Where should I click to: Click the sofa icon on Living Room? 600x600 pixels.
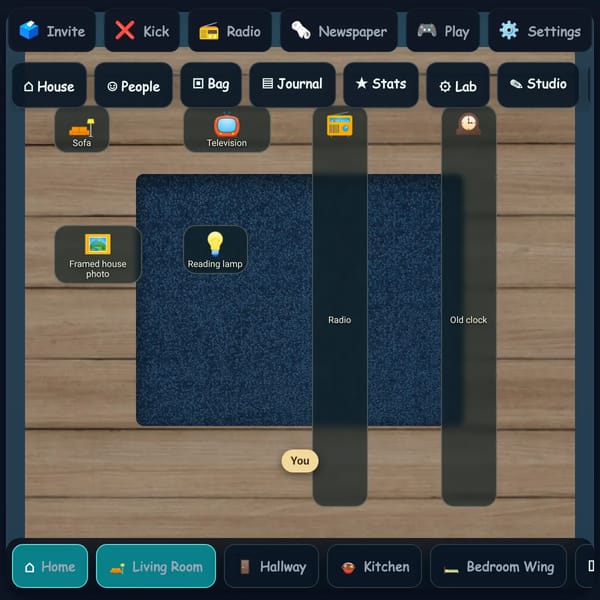click(x=117, y=568)
